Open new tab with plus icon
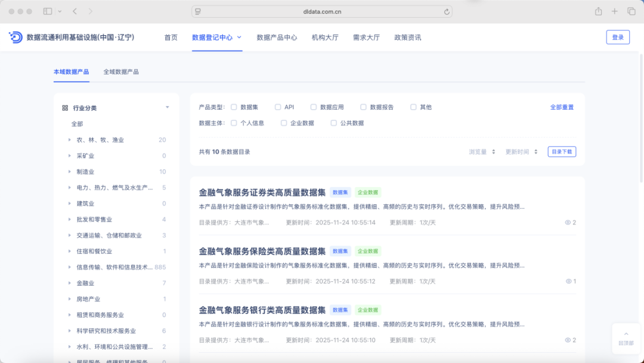This screenshot has height=363, width=644. pyautogui.click(x=615, y=11)
